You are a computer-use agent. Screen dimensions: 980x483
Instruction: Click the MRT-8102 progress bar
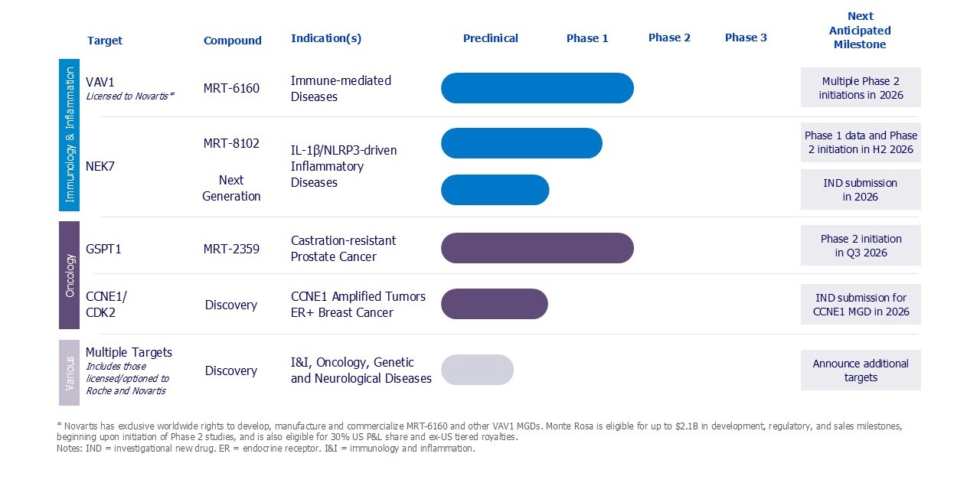[x=521, y=143]
